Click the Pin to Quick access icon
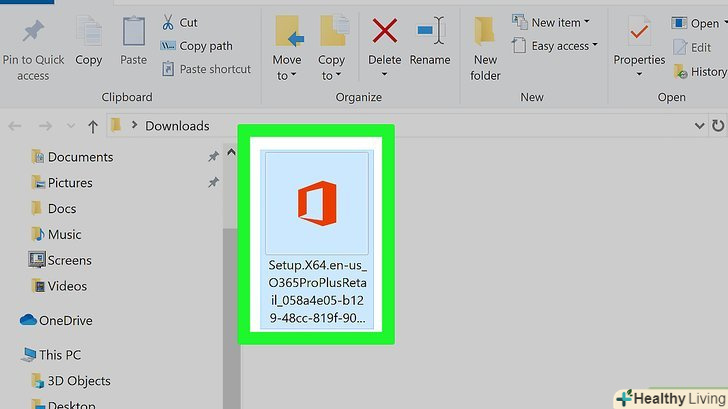The height and width of the screenshot is (409, 728). coord(32,32)
